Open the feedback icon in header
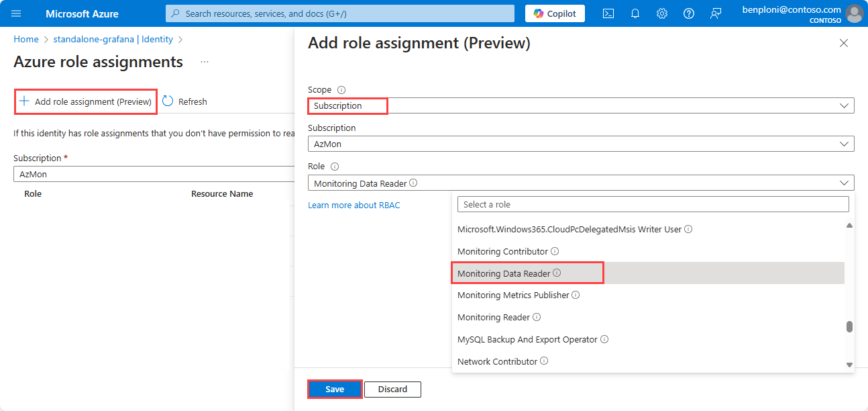 (716, 13)
